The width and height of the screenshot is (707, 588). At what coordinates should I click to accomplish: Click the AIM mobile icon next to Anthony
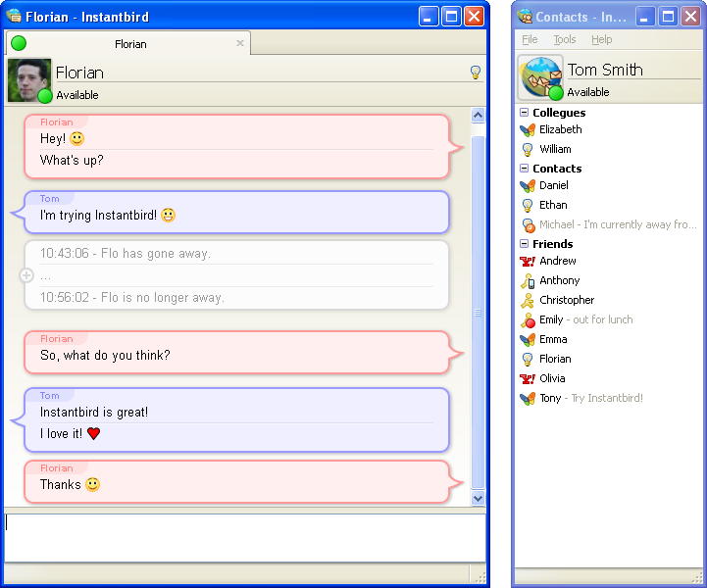(528, 280)
